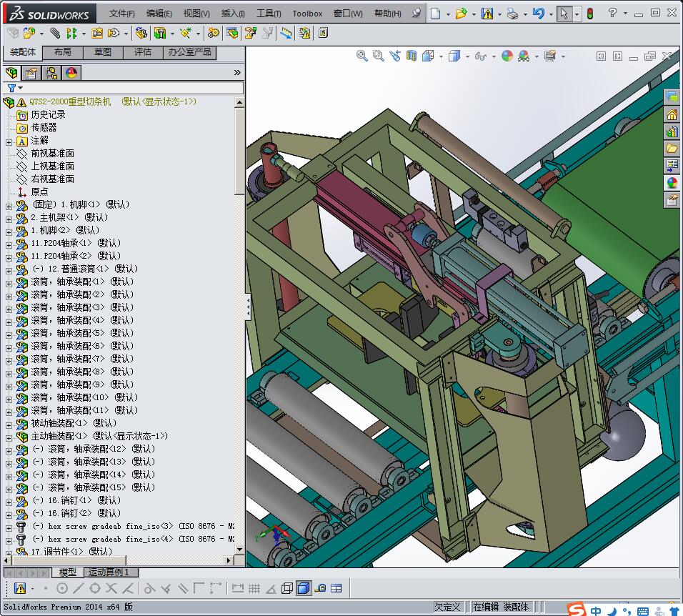Toggle the select cursor tool
Viewport: 683px width, 616px height.
[x=564, y=14]
